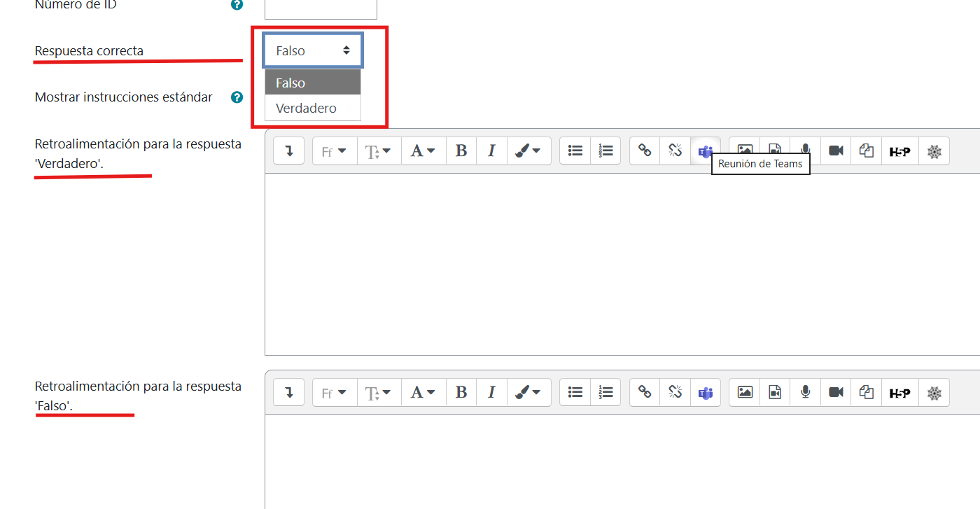The height and width of the screenshot is (509, 980).
Task: Select Verdadero from the dropdown list
Action: click(313, 108)
